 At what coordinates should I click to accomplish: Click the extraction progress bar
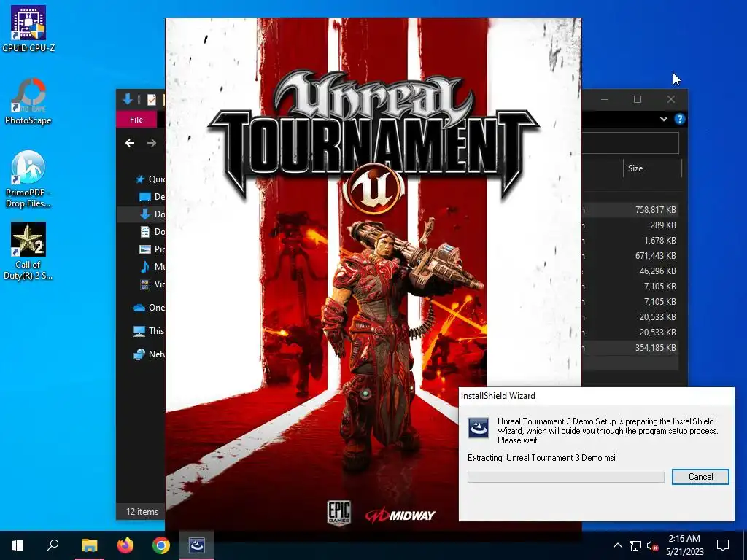click(565, 477)
